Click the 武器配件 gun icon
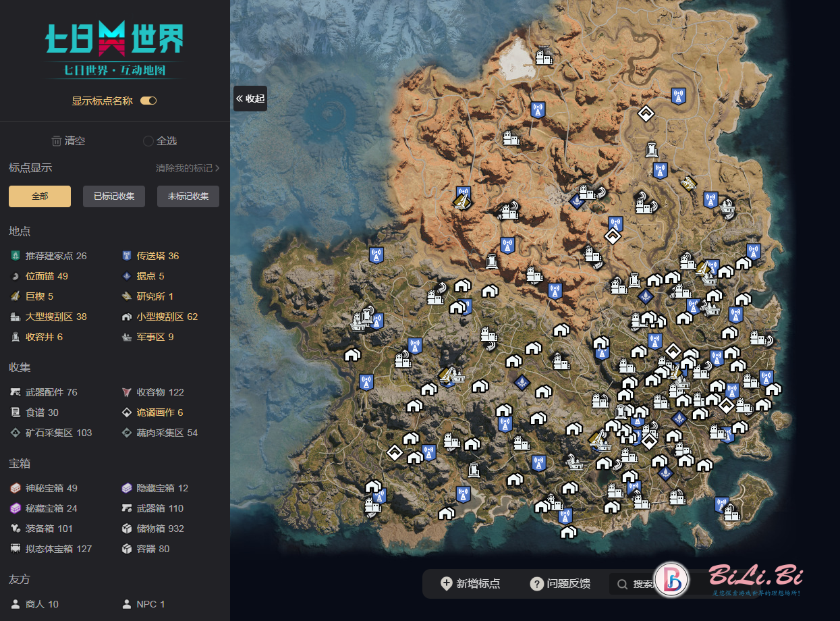This screenshot has height=621, width=840. [x=15, y=392]
